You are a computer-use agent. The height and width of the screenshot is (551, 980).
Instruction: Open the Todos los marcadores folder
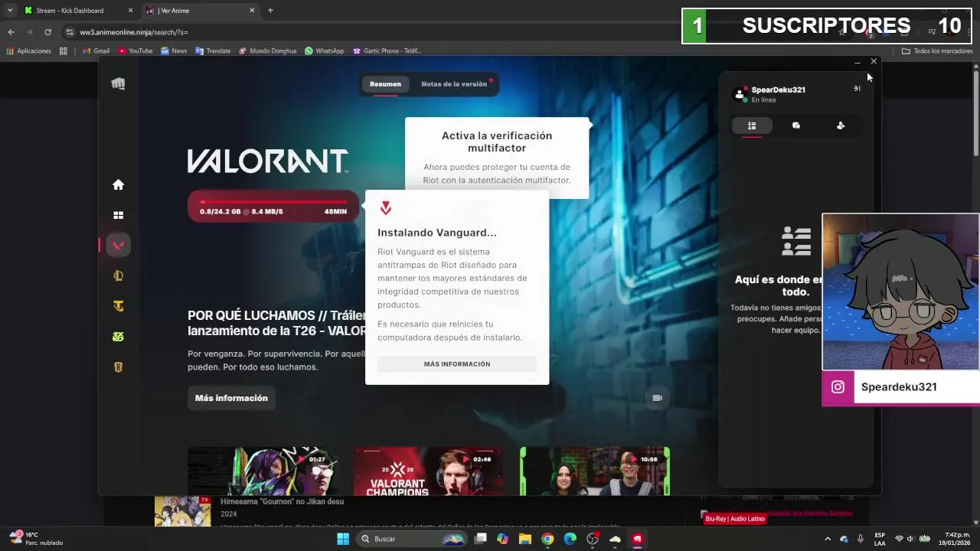937,51
